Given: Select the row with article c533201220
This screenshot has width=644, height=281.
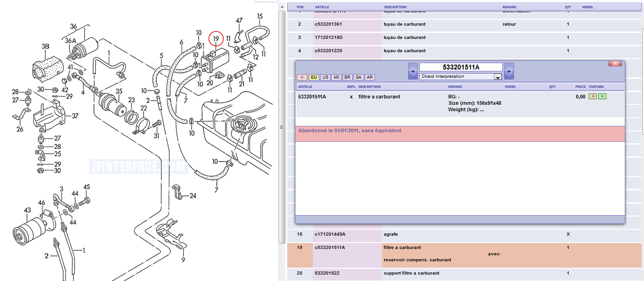Looking at the screenshot, I should click(x=464, y=51).
